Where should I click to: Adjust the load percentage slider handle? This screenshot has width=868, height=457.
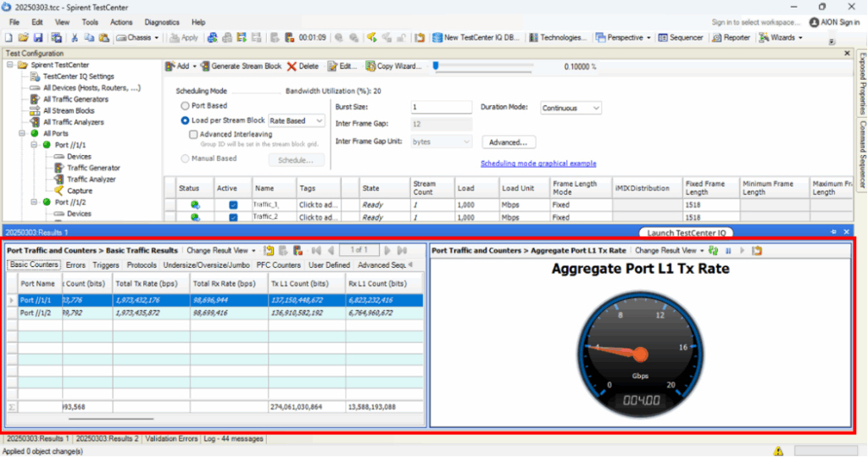point(436,66)
